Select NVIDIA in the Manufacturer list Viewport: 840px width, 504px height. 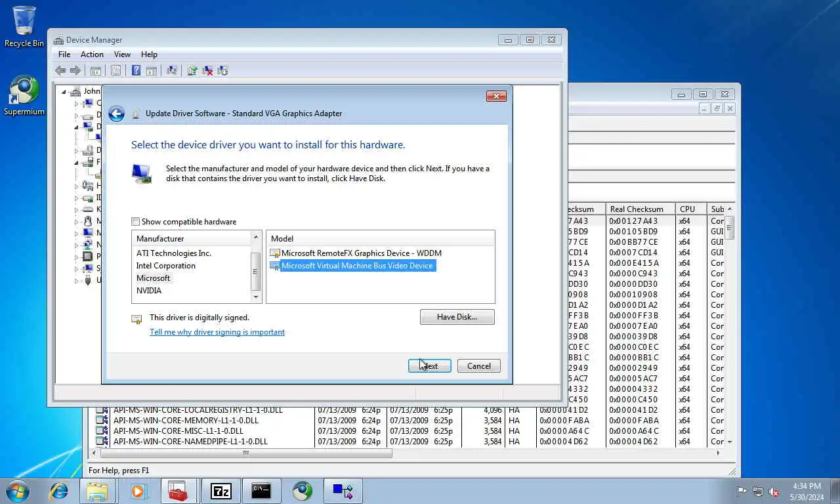149,291
